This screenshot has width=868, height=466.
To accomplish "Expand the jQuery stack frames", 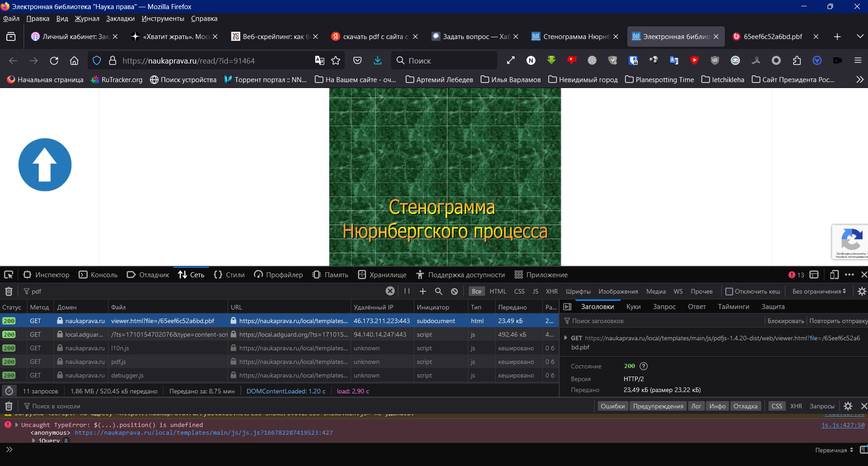I will (34, 440).
